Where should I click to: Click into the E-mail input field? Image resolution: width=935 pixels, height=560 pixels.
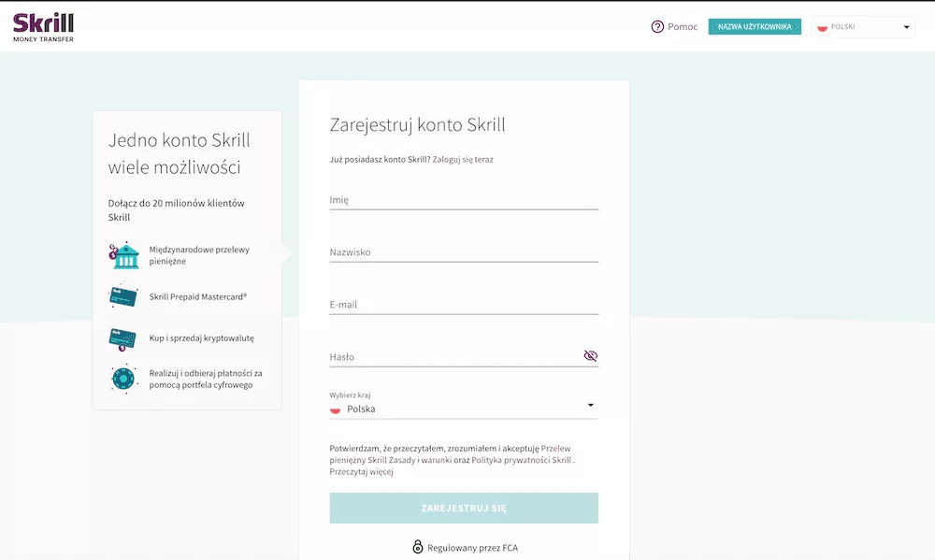tap(463, 305)
